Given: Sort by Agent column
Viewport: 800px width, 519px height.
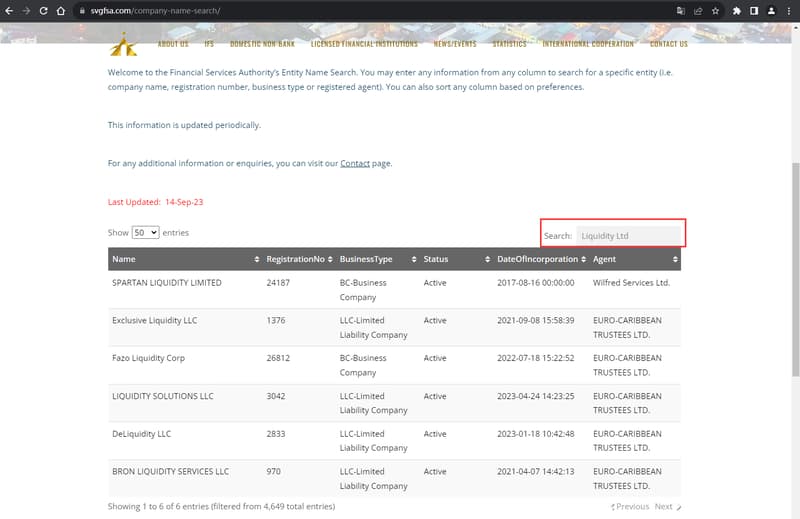Looking at the screenshot, I should click(x=635, y=259).
